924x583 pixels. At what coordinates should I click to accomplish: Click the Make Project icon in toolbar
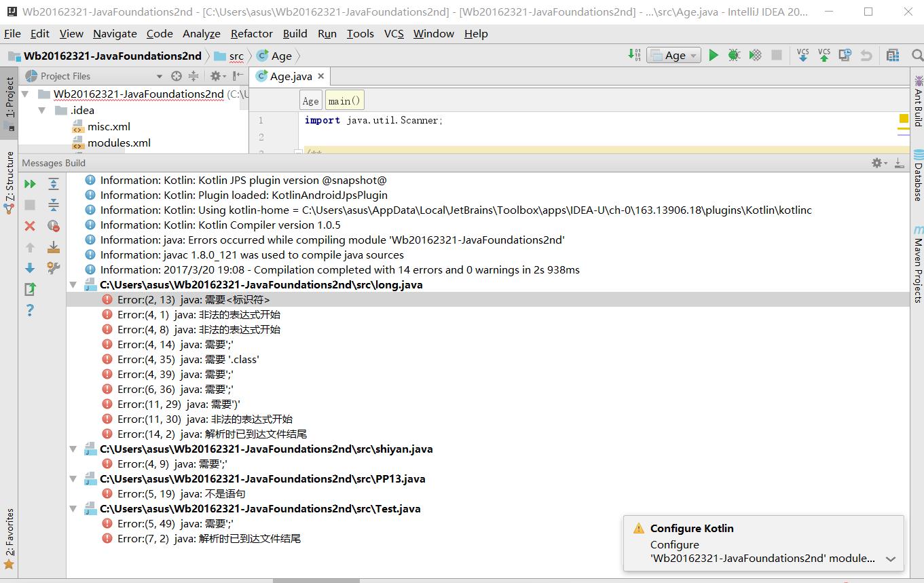[635, 56]
